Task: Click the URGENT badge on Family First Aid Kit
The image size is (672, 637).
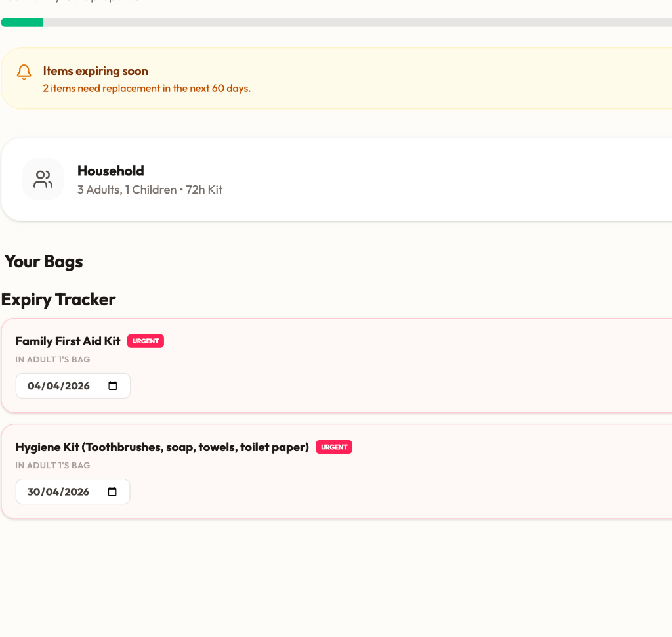Action: click(146, 341)
